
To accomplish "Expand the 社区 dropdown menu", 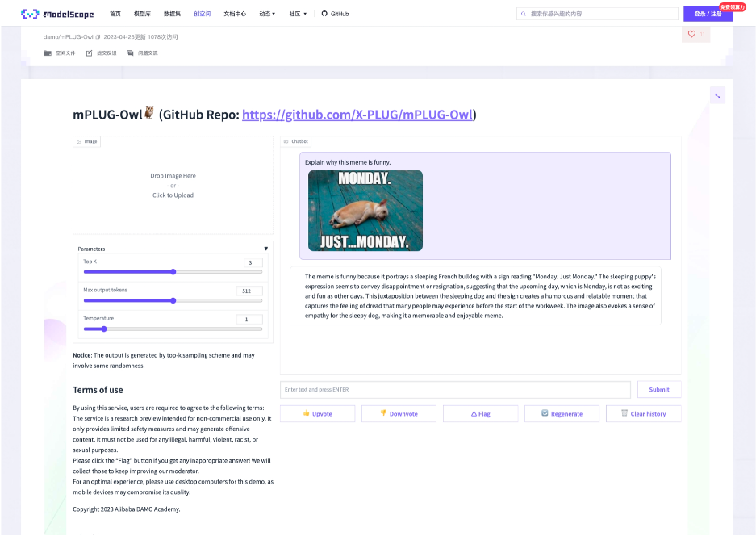I will pyautogui.click(x=297, y=14).
